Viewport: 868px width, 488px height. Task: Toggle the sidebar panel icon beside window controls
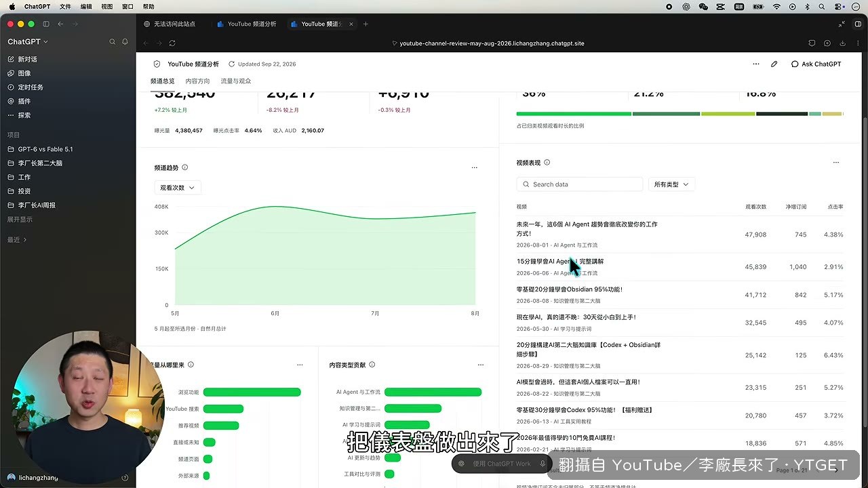[x=46, y=24]
